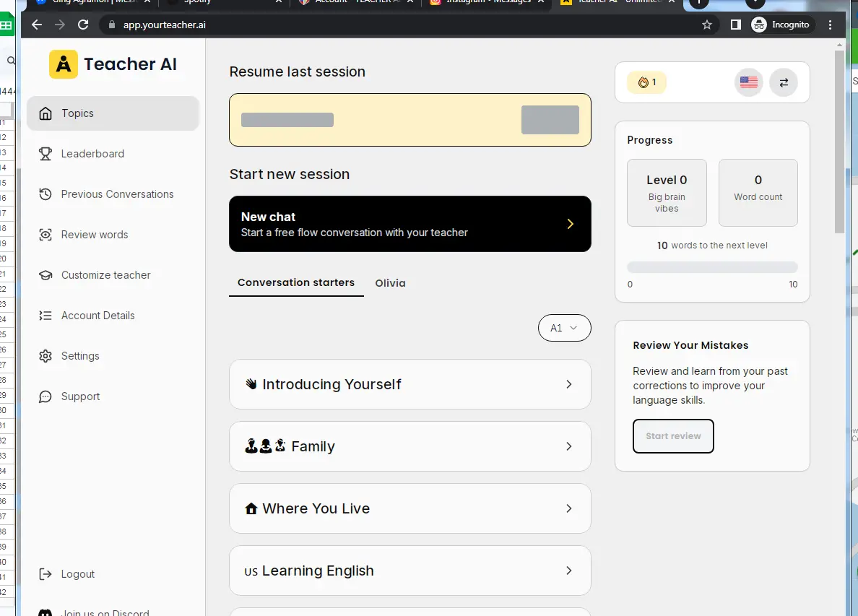
Task: Click the browser forward arrow
Action: 60,25
